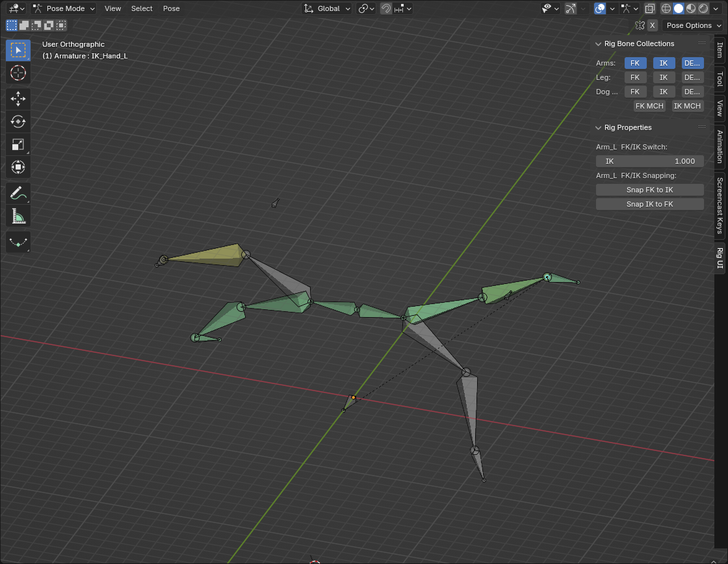This screenshot has height=564, width=728.
Task: Set selection mode to intersect
Action: (x=61, y=25)
